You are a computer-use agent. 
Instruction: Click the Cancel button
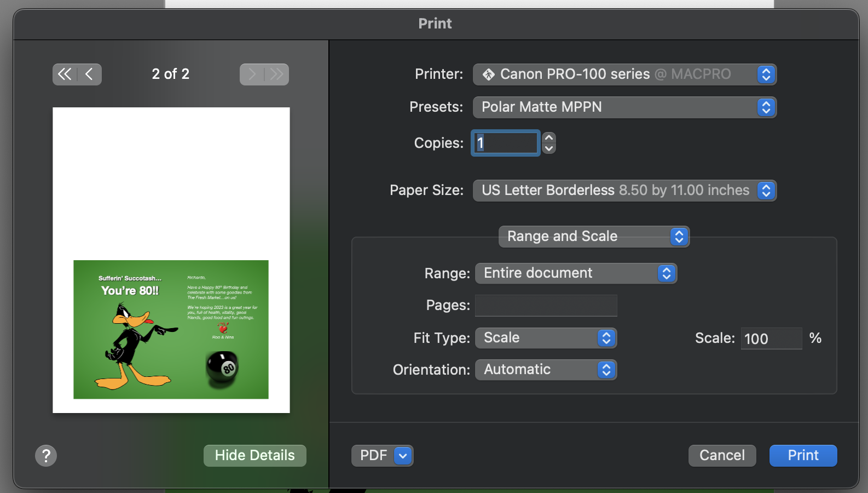click(x=722, y=456)
